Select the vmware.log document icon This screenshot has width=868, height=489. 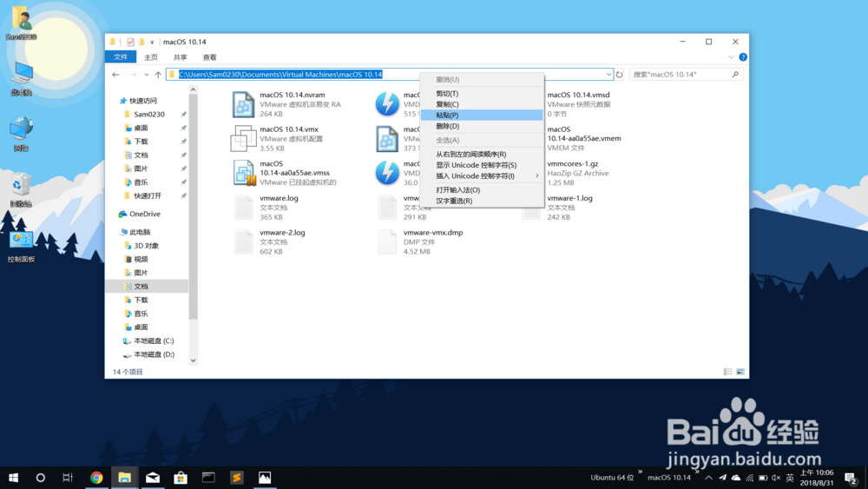243,207
